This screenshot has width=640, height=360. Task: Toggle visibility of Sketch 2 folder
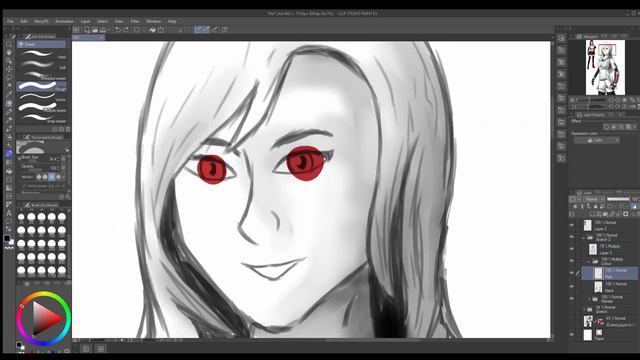click(572, 237)
